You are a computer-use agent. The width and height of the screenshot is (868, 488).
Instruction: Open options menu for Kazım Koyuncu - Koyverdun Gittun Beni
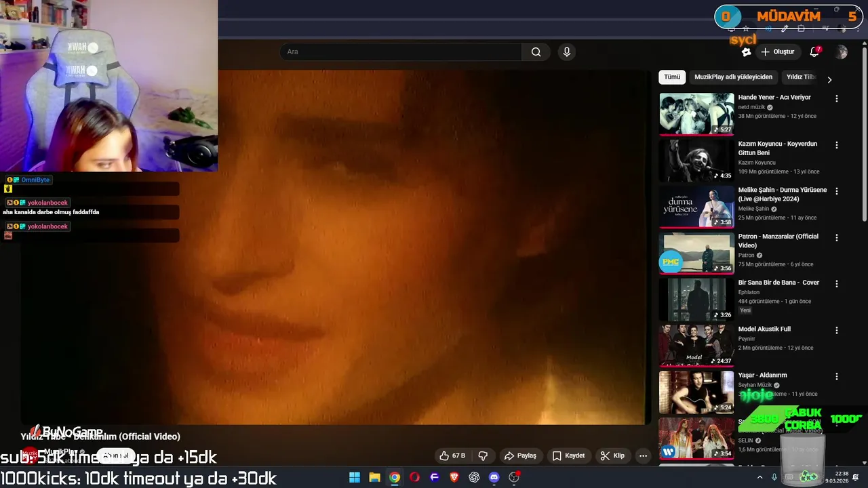click(x=836, y=145)
